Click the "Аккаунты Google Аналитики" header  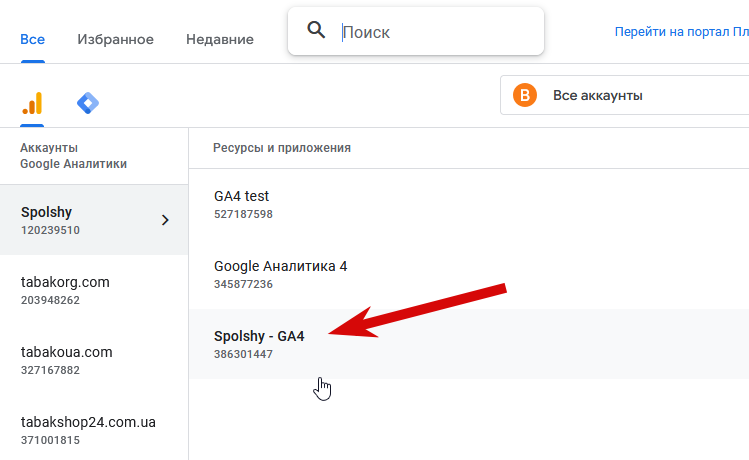[x=73, y=155]
